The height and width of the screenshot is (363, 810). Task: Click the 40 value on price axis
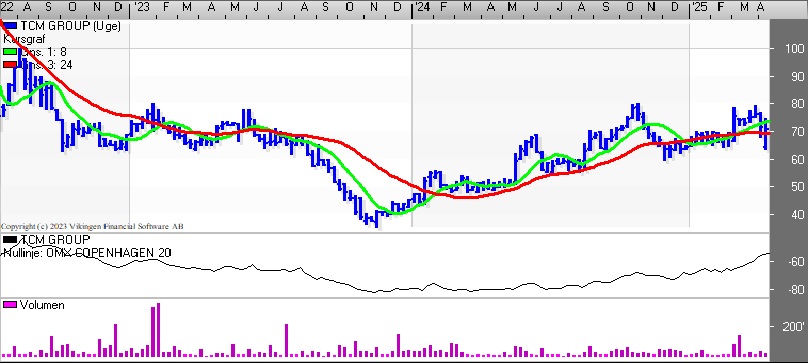(x=797, y=214)
